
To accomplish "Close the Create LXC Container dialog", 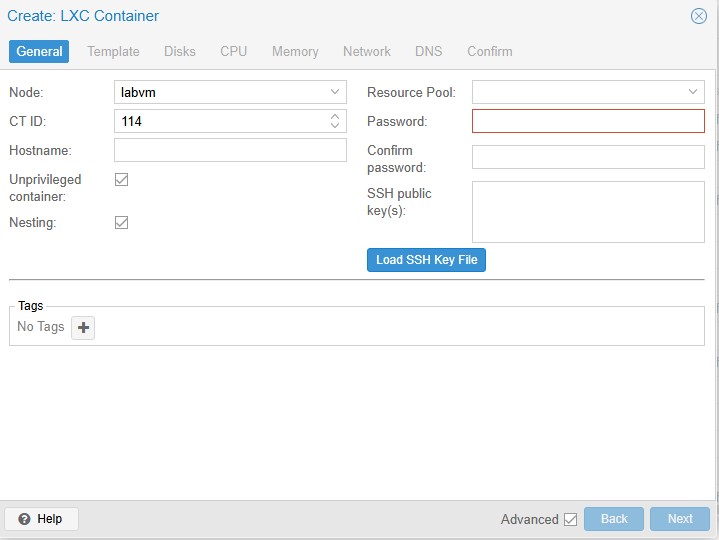I will 698,16.
